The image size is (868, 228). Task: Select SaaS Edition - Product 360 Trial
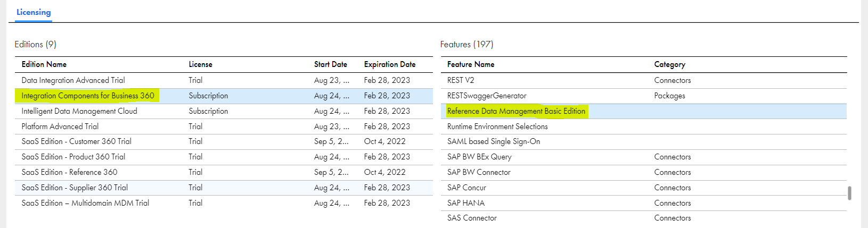224,157
